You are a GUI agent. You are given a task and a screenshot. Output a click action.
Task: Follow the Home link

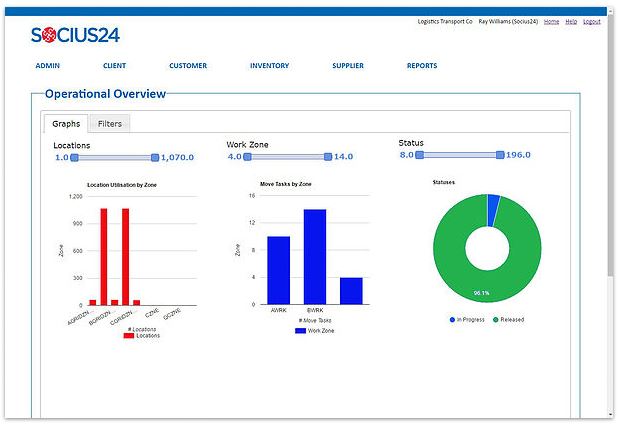point(551,21)
